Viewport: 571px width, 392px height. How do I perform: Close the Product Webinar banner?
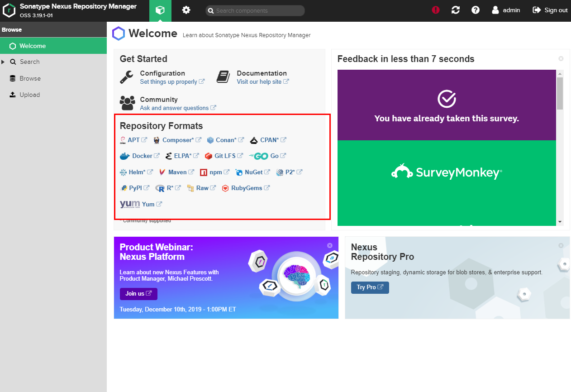click(x=330, y=245)
